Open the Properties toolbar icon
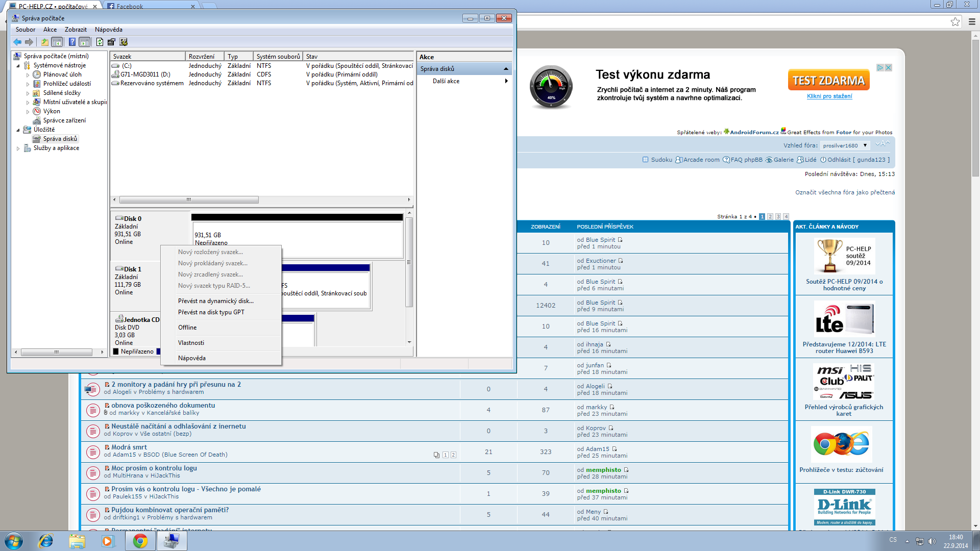This screenshot has width=980, height=551. tap(111, 42)
